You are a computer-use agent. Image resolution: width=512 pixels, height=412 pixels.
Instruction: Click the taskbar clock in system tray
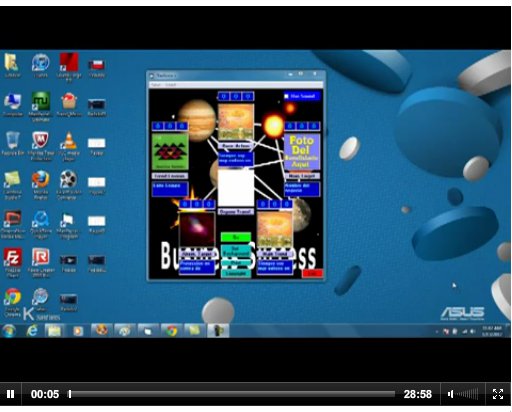(x=492, y=331)
